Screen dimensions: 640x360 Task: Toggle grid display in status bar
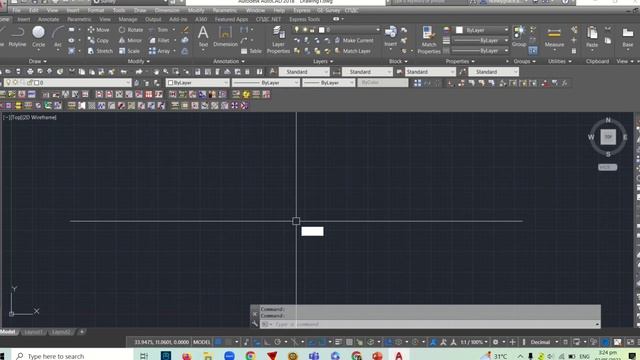click(218, 342)
